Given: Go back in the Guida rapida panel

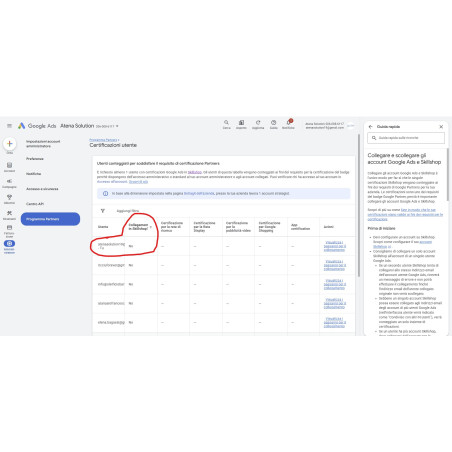Looking at the screenshot, I should point(370,127).
